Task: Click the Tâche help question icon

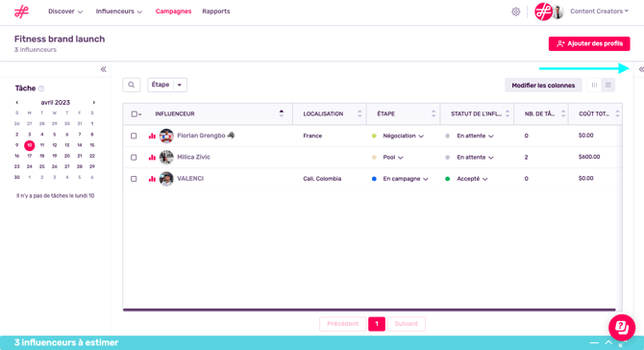Action: click(x=41, y=88)
